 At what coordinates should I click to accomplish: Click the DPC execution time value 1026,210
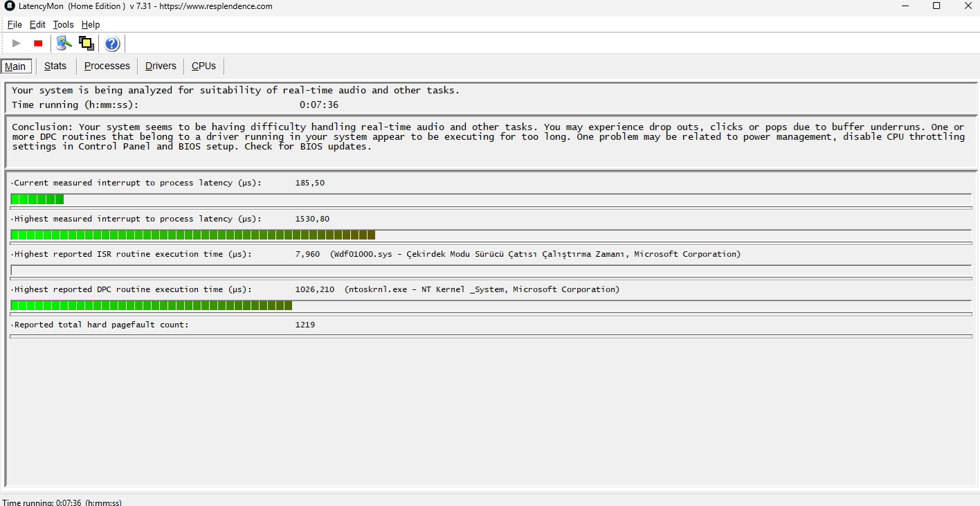coord(315,289)
